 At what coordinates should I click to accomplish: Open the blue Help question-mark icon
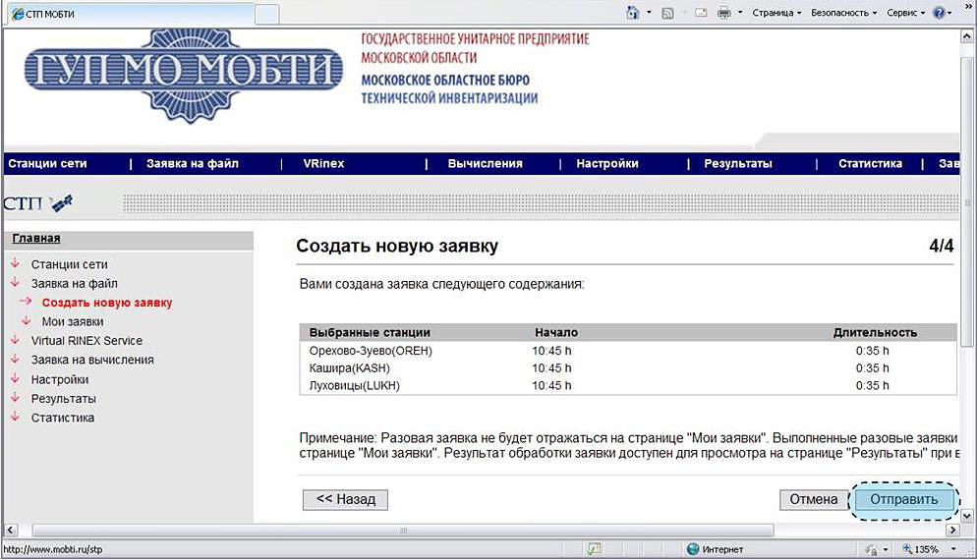tap(939, 13)
